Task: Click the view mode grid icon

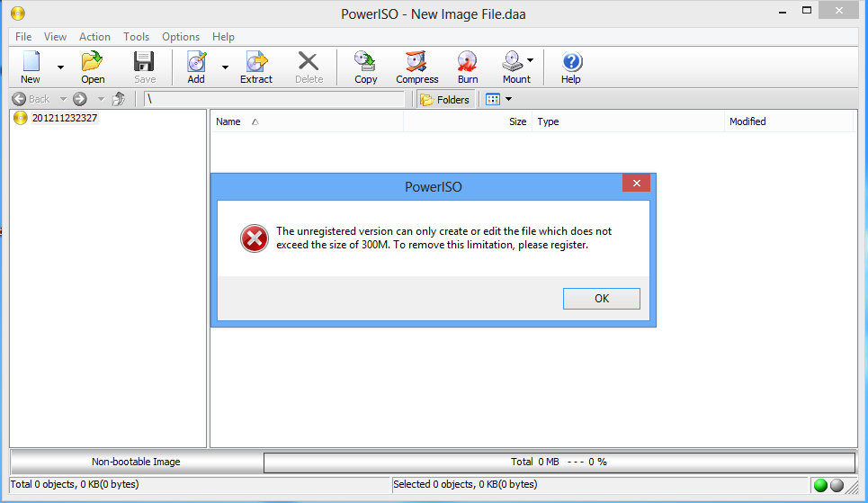Action: tap(493, 99)
